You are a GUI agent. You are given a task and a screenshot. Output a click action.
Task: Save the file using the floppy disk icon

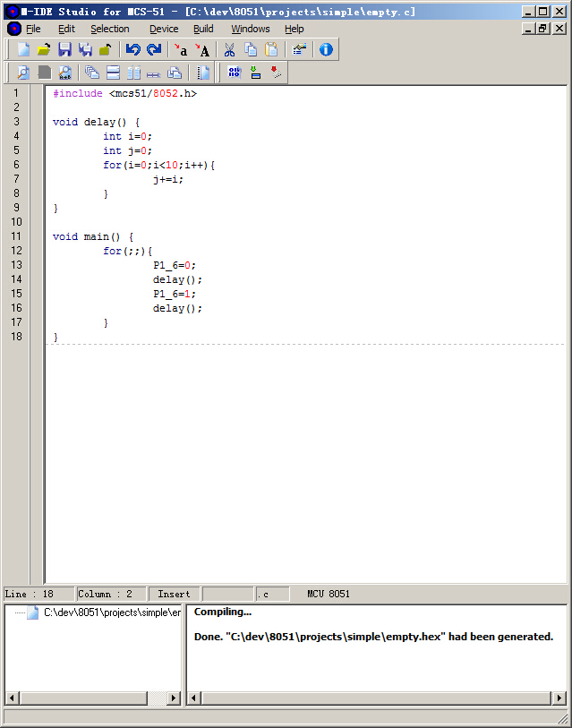tap(64, 50)
